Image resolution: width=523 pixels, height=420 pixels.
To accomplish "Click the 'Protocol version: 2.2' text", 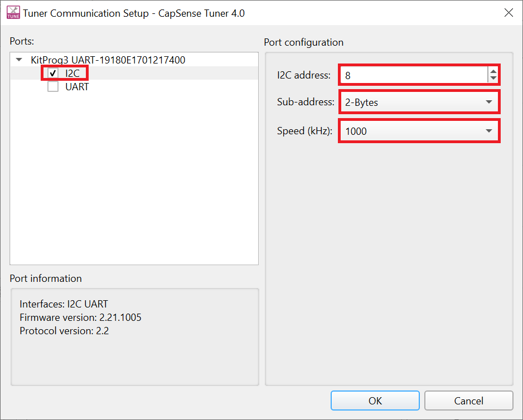I will point(64,331).
